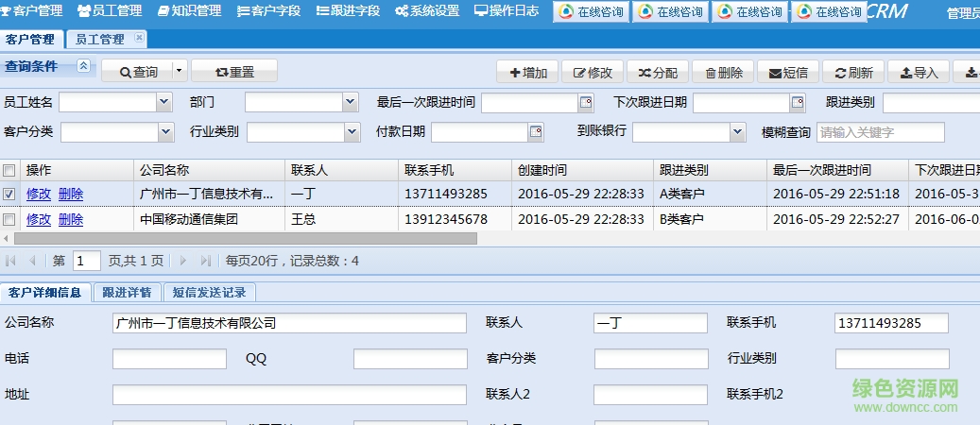
Task: Toggle the select-all header checkbox
Action: (x=9, y=170)
